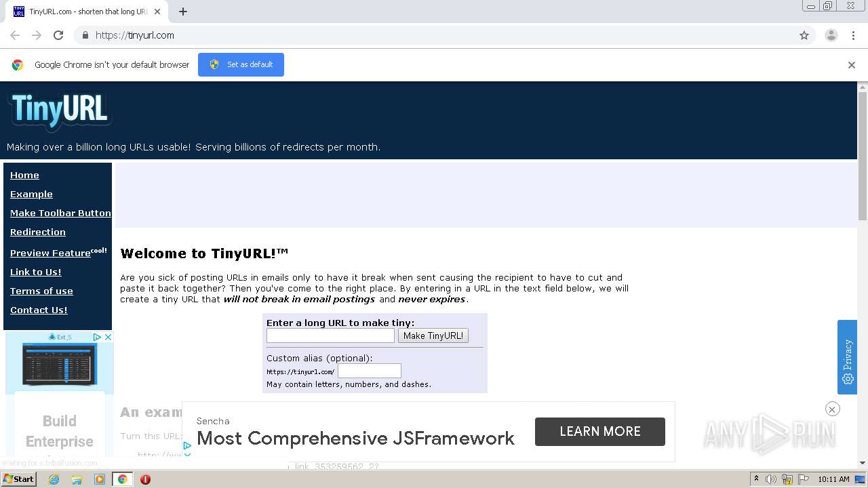
Task: Reload the TinyURL page
Action: click(58, 35)
